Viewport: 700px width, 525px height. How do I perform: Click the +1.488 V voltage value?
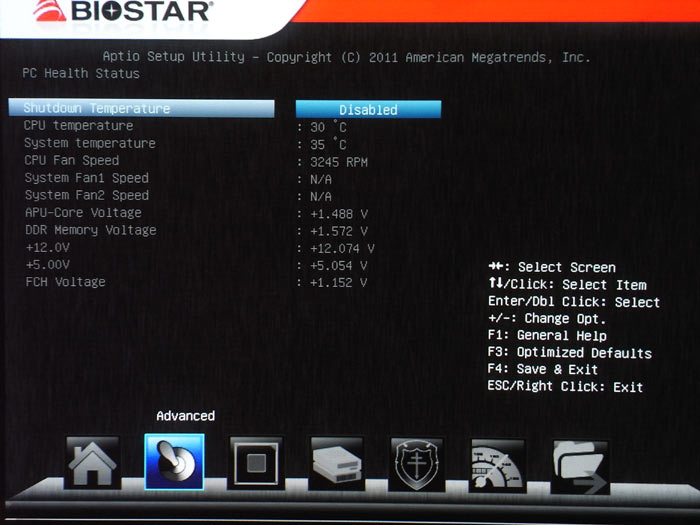pyautogui.click(x=339, y=214)
